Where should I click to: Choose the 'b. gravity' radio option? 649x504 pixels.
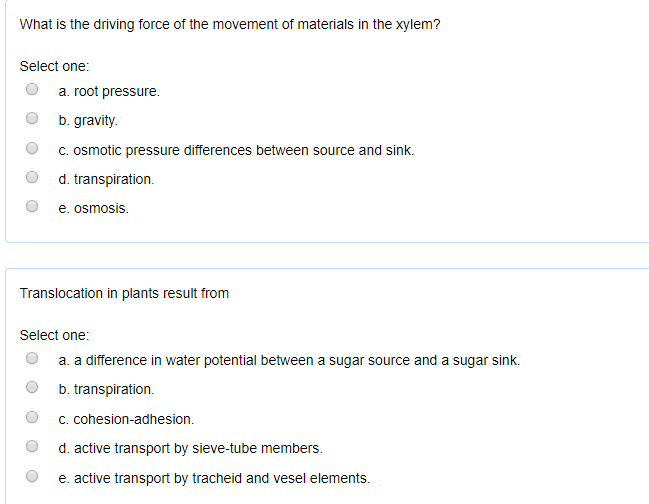(x=32, y=120)
